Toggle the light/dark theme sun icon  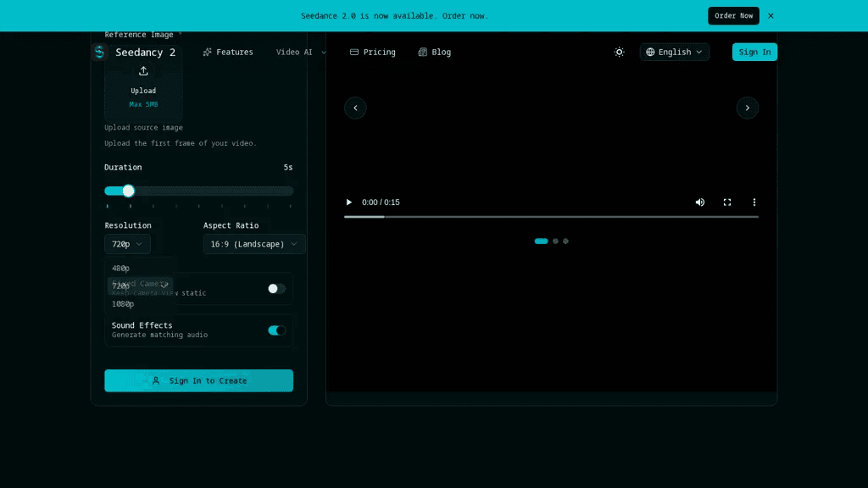coord(619,52)
